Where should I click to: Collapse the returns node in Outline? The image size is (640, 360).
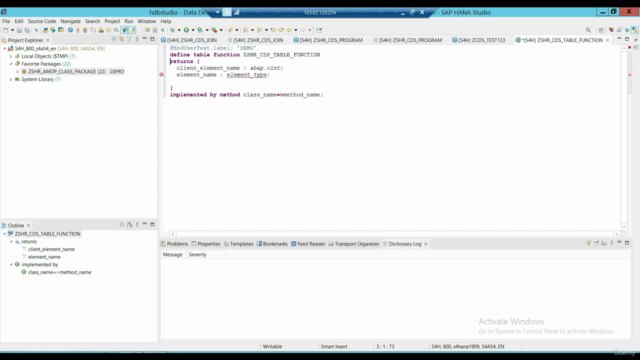[x=11, y=242]
